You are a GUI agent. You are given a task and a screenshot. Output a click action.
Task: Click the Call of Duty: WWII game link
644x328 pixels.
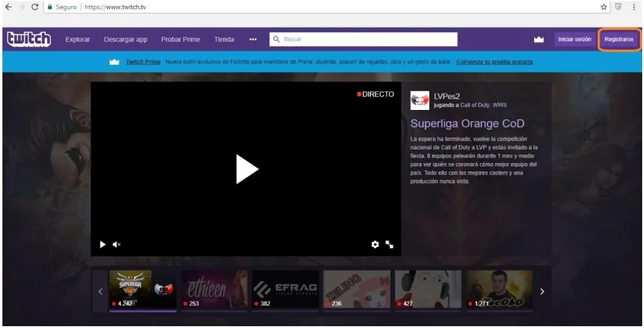point(483,105)
